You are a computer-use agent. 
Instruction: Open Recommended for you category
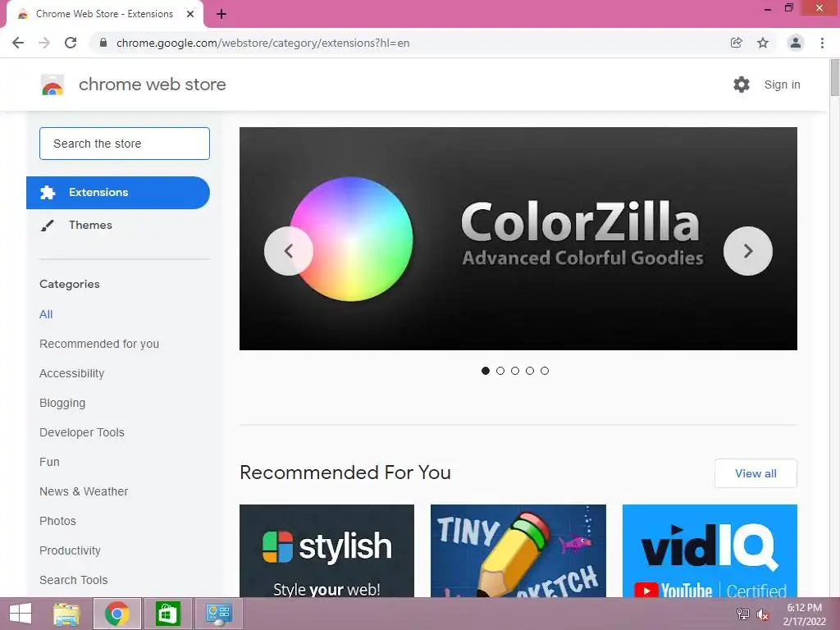99,344
